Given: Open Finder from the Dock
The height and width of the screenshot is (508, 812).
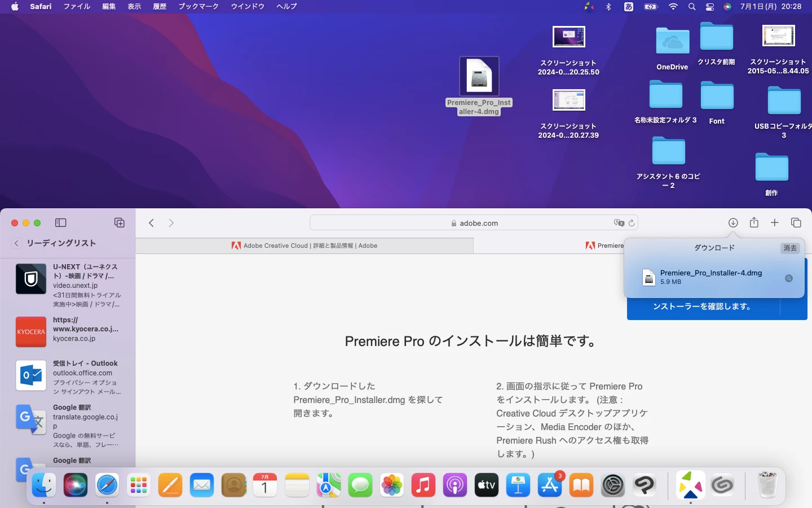Looking at the screenshot, I should 44,485.
